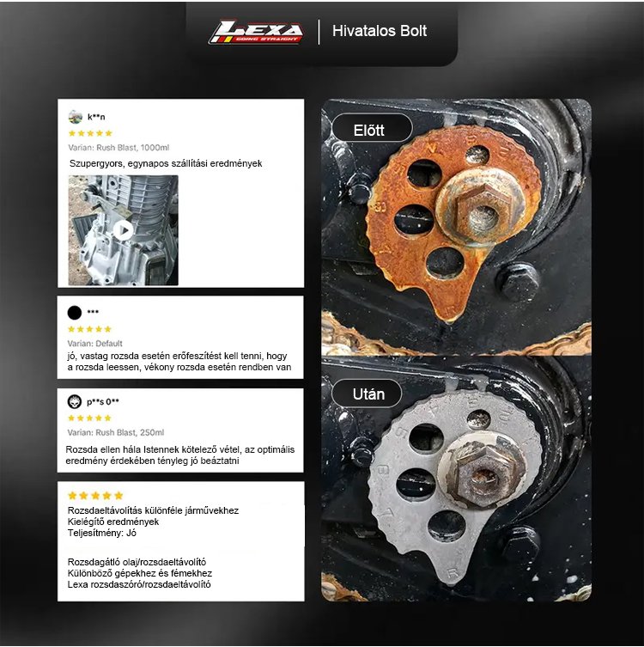Click the five-star rating under k**n
Viewport: 644px width, 647px height.
point(90,133)
